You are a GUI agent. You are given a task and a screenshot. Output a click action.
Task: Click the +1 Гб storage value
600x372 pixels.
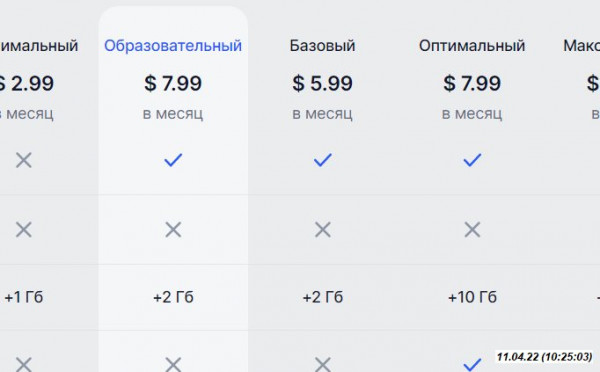coord(24,297)
